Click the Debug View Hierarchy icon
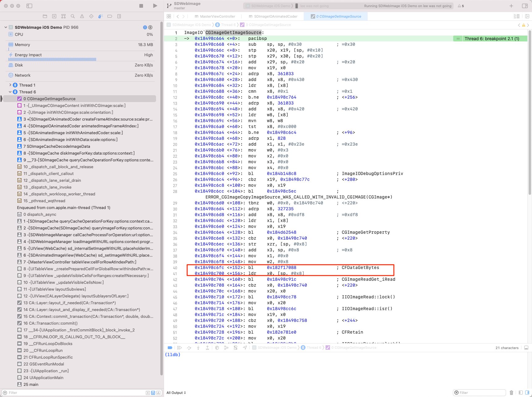Screen dimensions: 532x397 click(217, 348)
